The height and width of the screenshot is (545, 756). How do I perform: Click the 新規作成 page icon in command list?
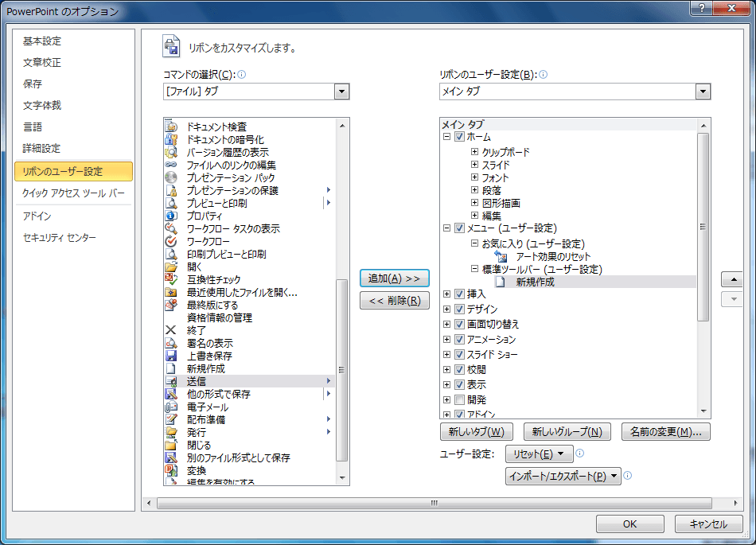click(x=171, y=368)
